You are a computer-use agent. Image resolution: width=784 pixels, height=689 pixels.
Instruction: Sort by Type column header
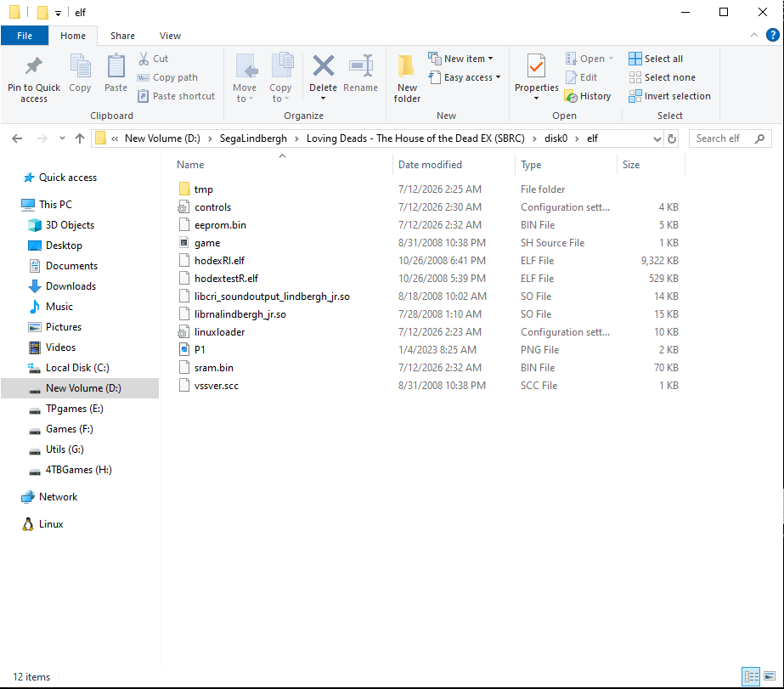click(x=531, y=165)
